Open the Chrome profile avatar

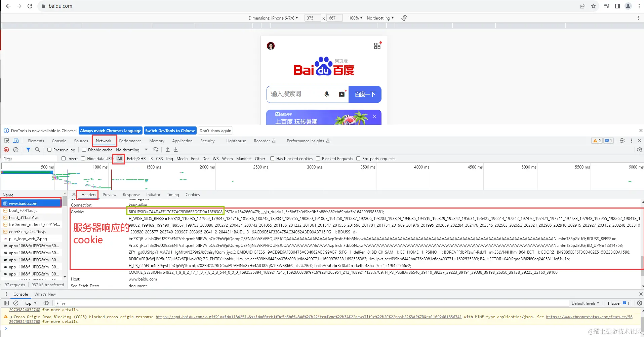tap(628, 6)
